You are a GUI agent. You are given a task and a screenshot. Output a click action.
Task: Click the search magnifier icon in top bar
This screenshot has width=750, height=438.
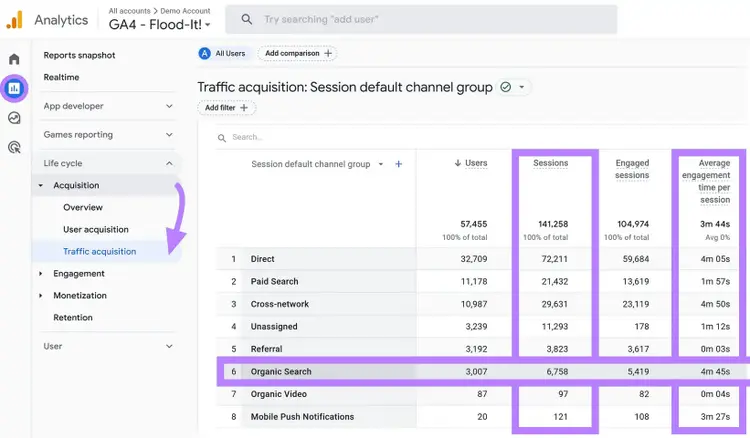click(x=246, y=19)
